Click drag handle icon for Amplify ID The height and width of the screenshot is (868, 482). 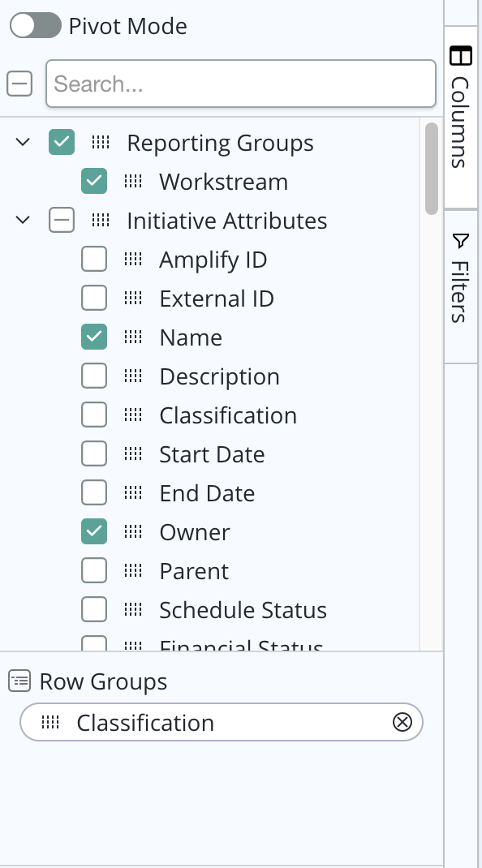pyautogui.click(x=133, y=259)
